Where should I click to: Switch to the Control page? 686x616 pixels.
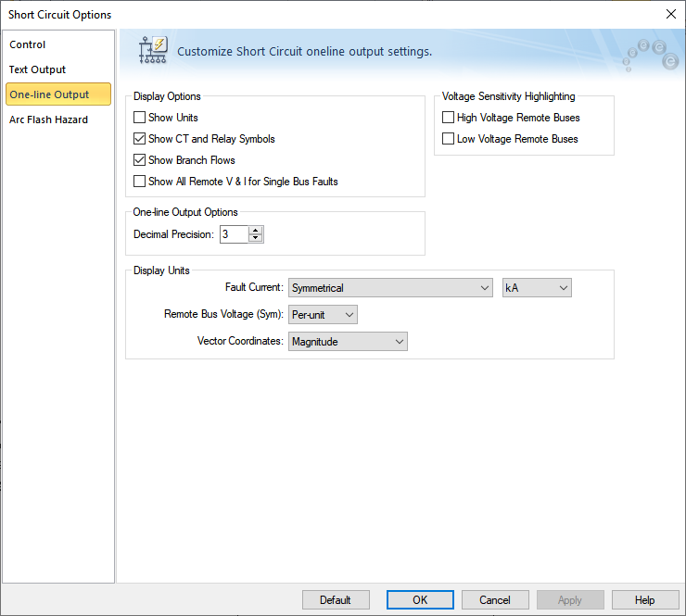point(28,44)
